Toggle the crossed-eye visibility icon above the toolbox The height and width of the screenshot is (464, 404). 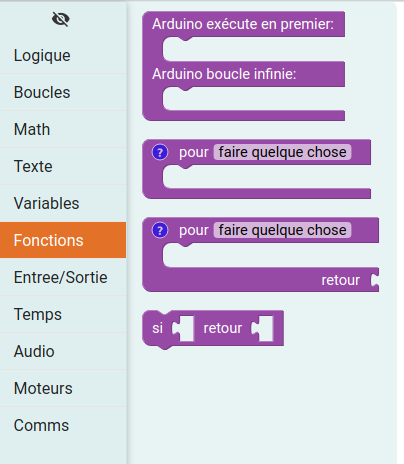tap(61, 19)
